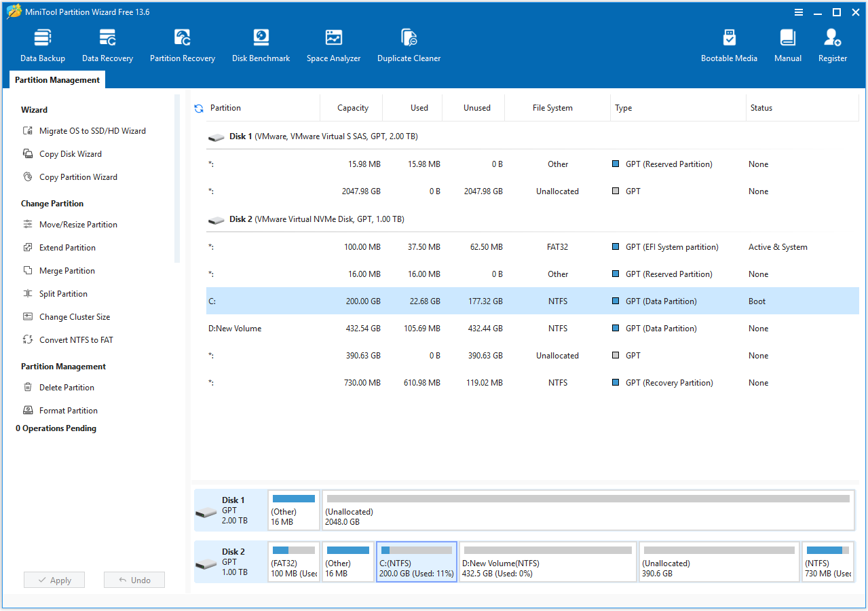Choose Extend Partition
This screenshot has height=611, width=868.
[59, 248]
